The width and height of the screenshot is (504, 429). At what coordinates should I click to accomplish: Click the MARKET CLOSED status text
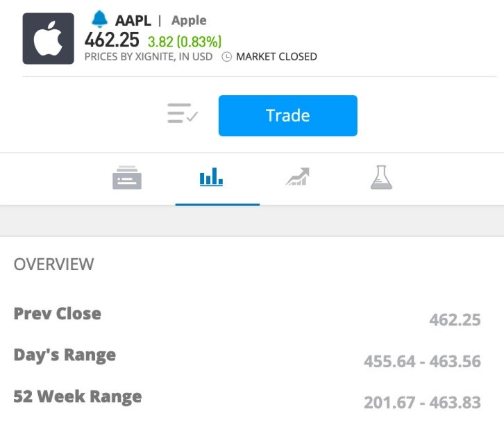click(276, 57)
